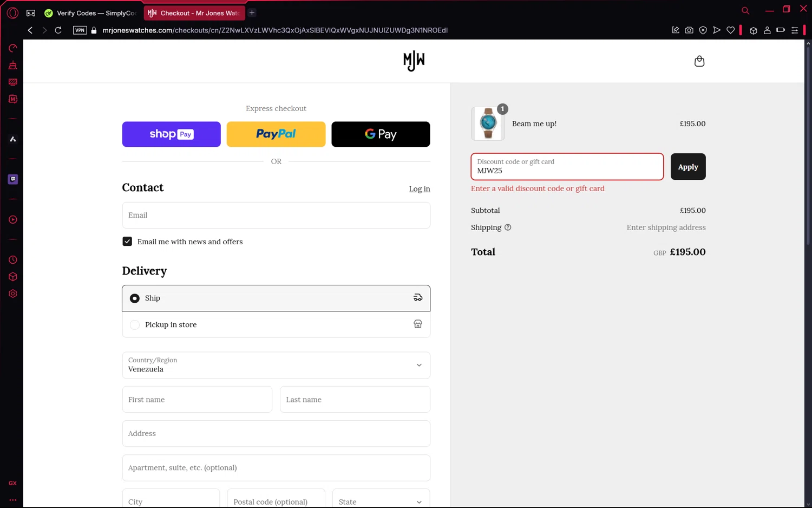Click the VPN badge in address bar

[x=80, y=30]
